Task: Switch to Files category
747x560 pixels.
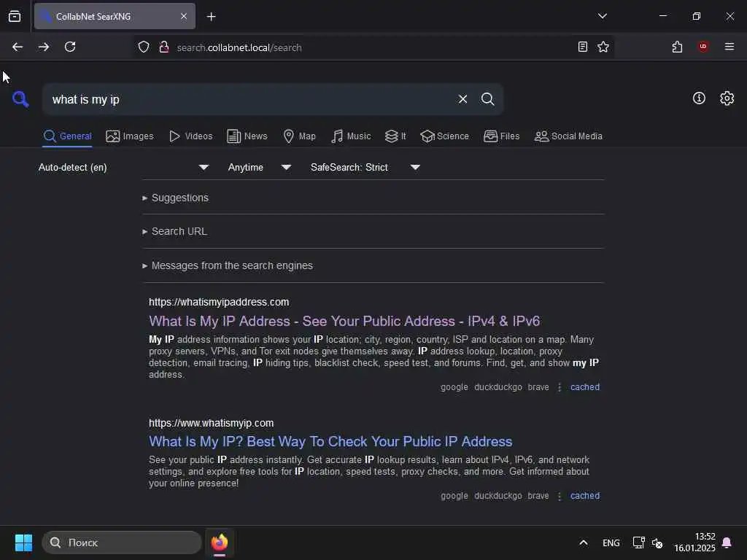Action: coord(501,136)
